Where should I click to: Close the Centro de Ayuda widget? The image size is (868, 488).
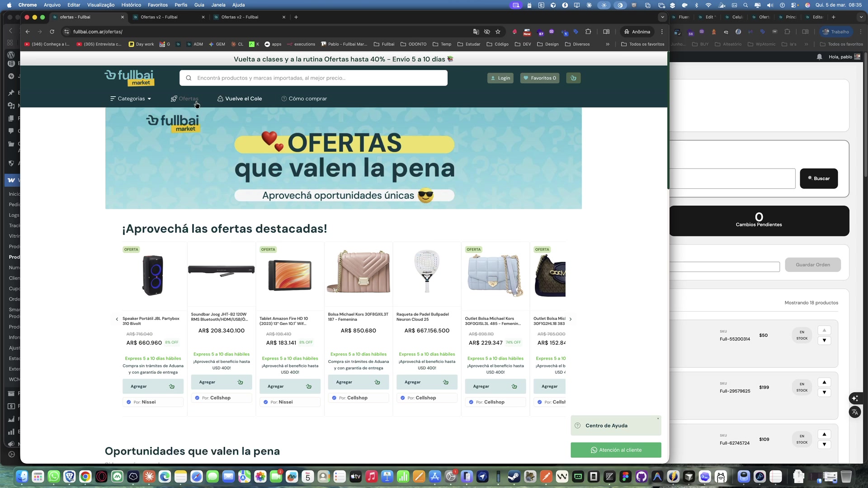pyautogui.click(x=658, y=418)
